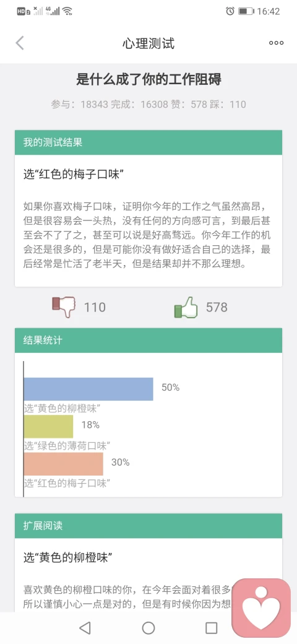The image size is (297, 644).
Task: Select the orange 30% bar
Action: 63,464
